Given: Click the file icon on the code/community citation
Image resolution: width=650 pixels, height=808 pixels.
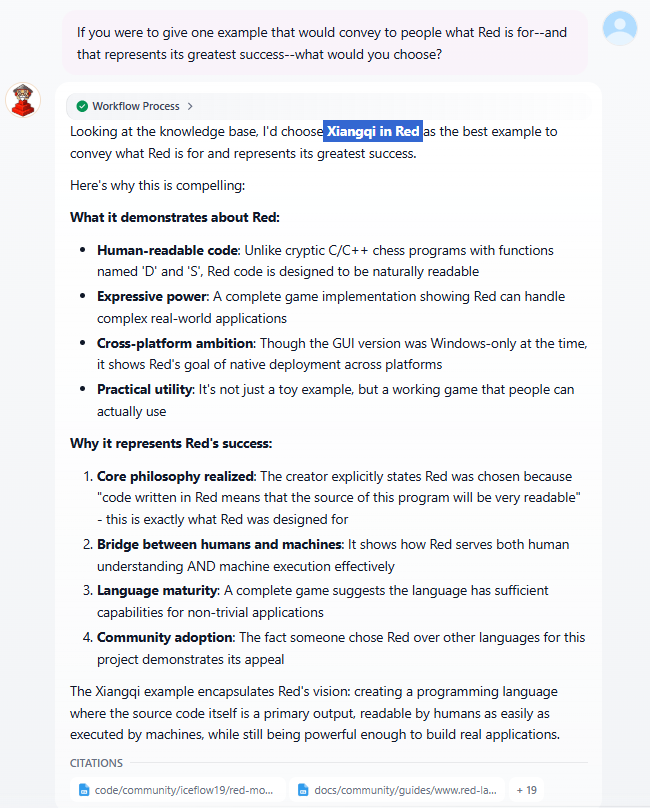Looking at the screenshot, I should point(84,790).
